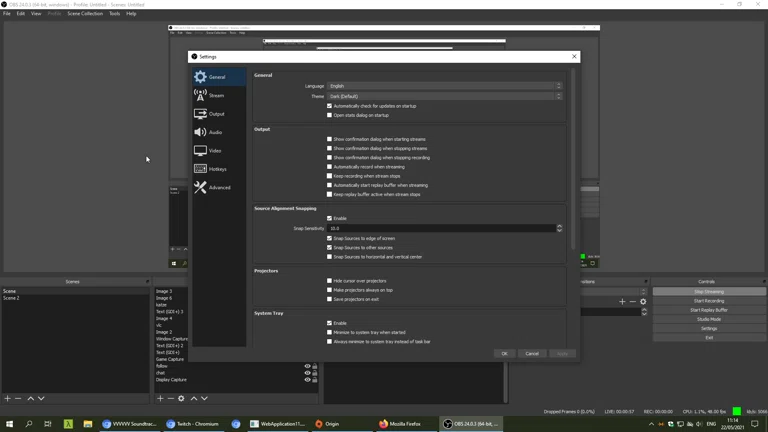Open the Stream settings section
The image size is (768, 432).
pos(216,96)
